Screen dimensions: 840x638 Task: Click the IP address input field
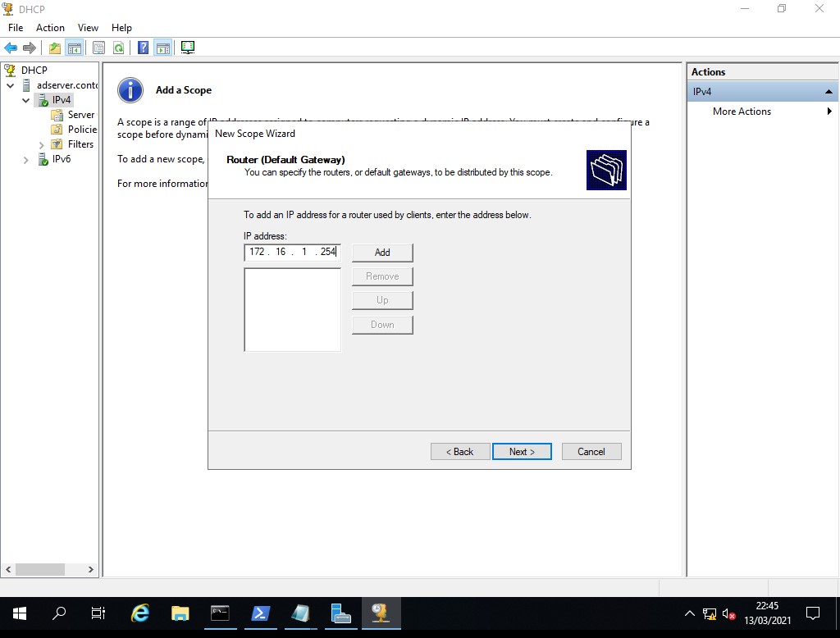coord(292,253)
